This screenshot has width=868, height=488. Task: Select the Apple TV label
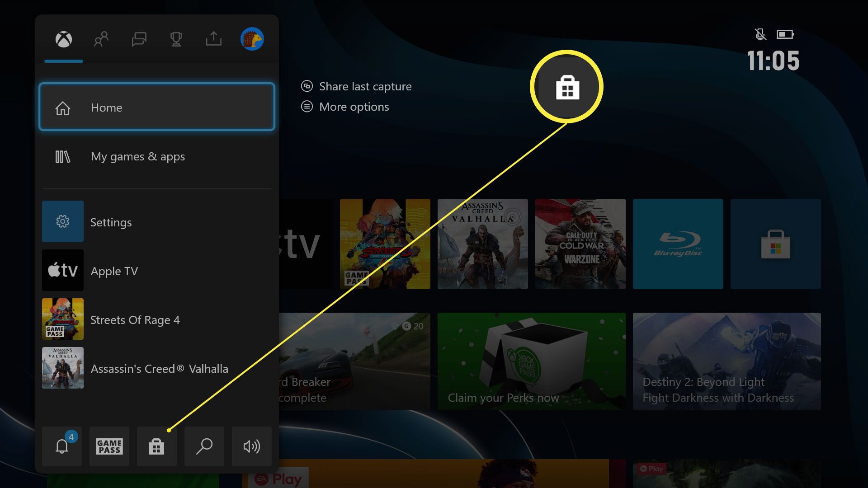(114, 271)
